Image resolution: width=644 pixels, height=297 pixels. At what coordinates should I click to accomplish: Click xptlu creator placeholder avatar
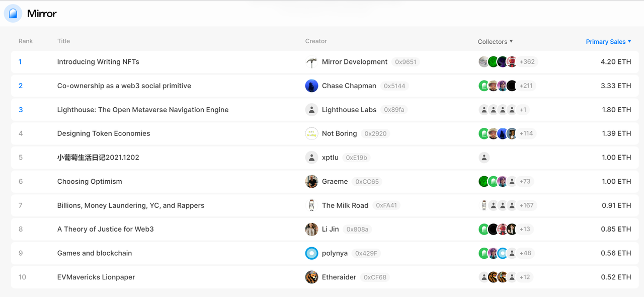(x=311, y=158)
